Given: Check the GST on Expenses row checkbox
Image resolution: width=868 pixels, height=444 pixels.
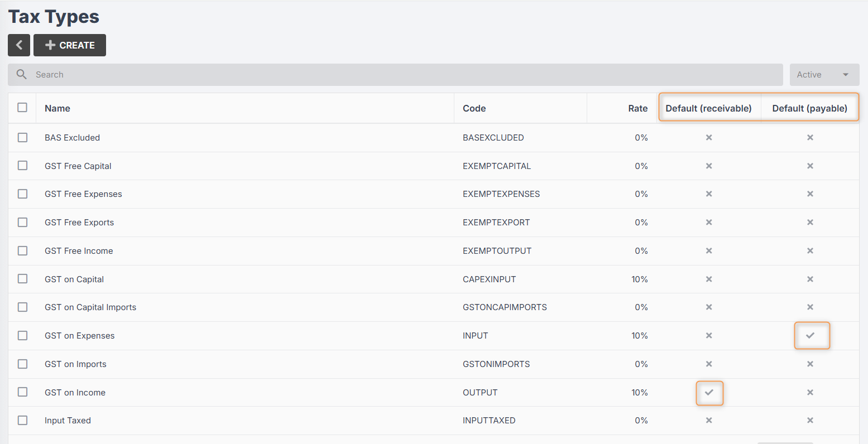Looking at the screenshot, I should [22, 335].
